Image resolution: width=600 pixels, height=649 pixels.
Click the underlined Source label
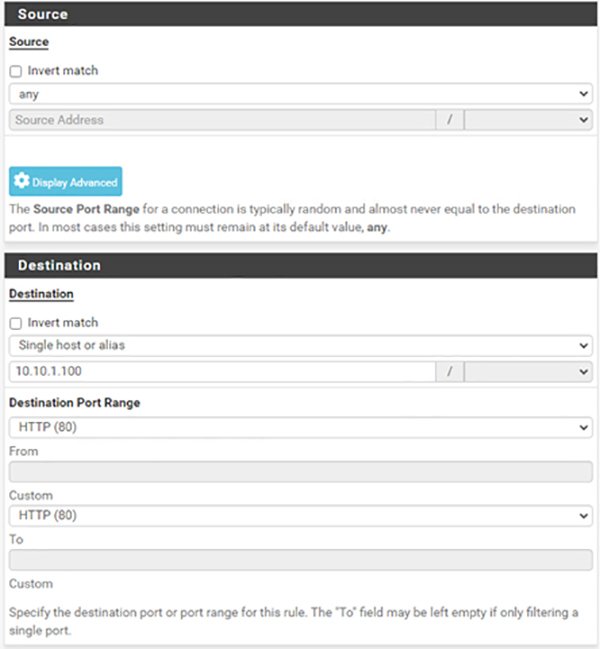[28, 43]
